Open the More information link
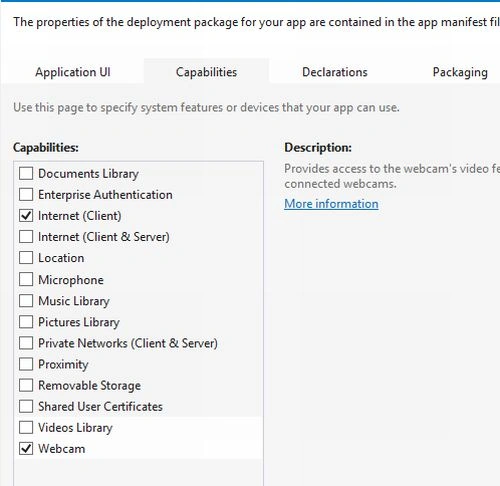Viewport: 500px width, 486px height. (331, 204)
